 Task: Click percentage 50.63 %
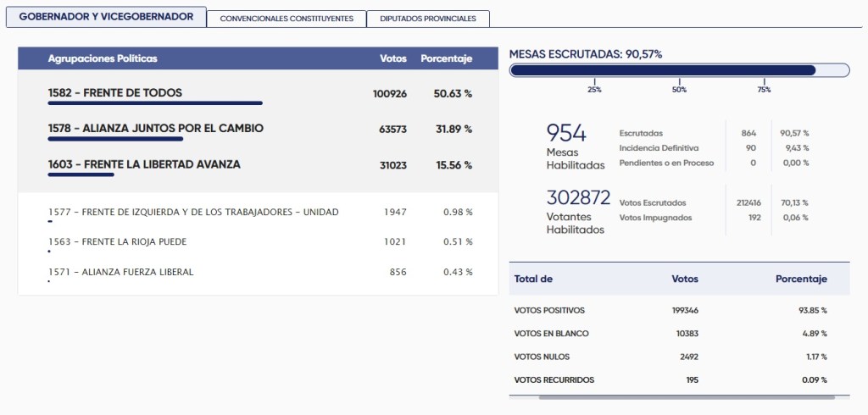(453, 94)
